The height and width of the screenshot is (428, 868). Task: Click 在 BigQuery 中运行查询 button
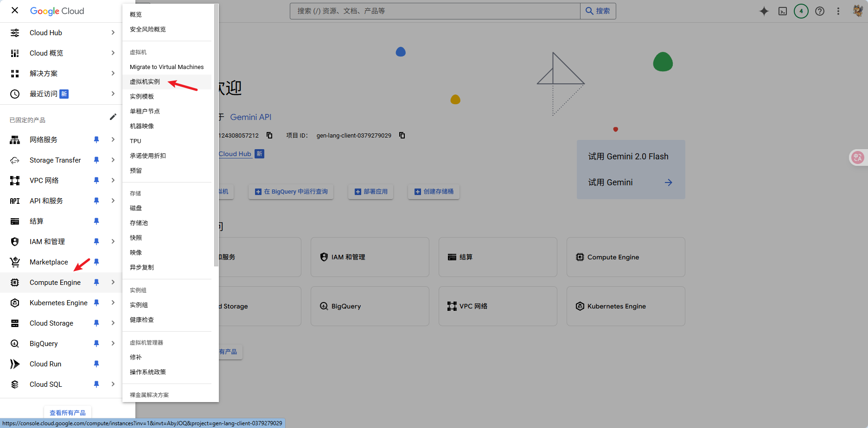pyautogui.click(x=291, y=192)
